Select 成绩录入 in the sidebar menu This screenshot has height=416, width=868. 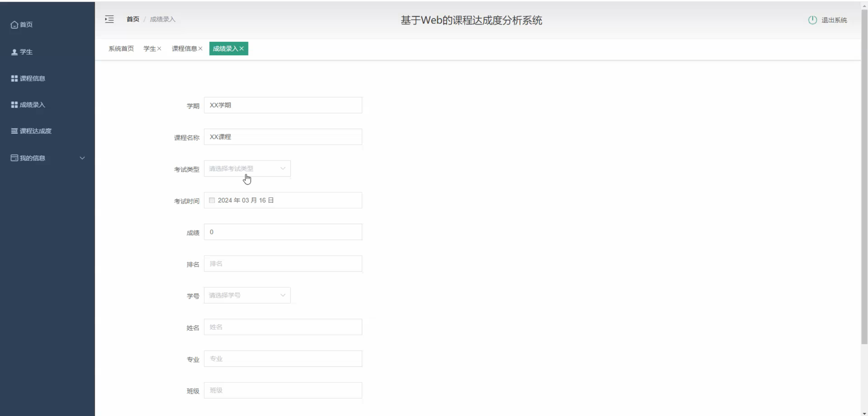32,105
